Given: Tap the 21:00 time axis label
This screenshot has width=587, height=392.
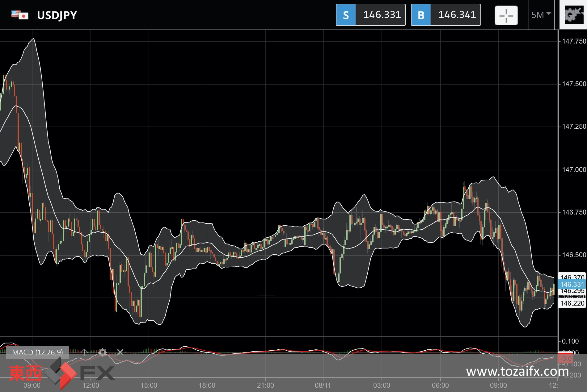Looking at the screenshot, I should coord(265,385).
